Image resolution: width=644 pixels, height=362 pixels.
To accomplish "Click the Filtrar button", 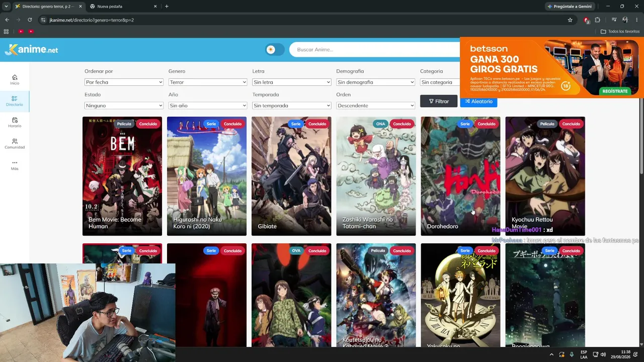I will [439, 101].
